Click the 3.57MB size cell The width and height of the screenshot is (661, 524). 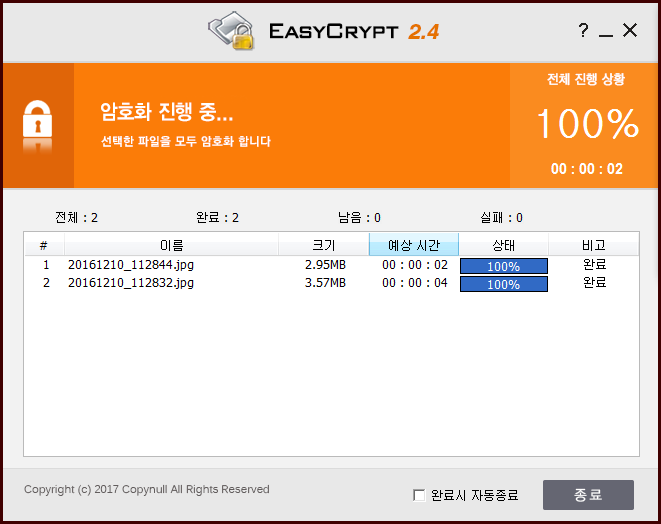point(325,283)
